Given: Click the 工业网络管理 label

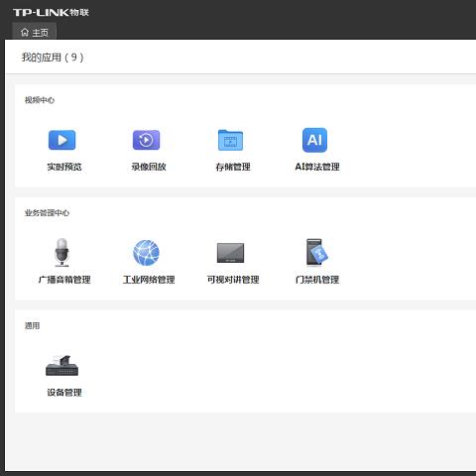Looking at the screenshot, I should pyautogui.click(x=149, y=280).
